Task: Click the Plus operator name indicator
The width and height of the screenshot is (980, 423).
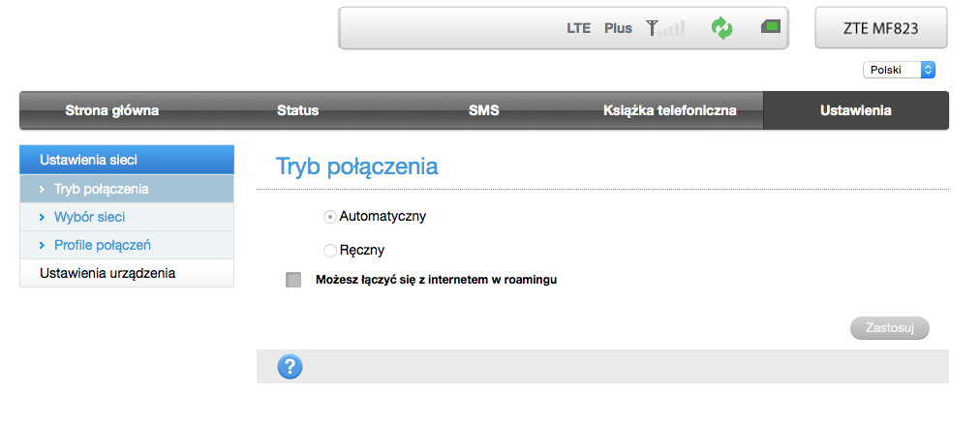Action: click(618, 28)
